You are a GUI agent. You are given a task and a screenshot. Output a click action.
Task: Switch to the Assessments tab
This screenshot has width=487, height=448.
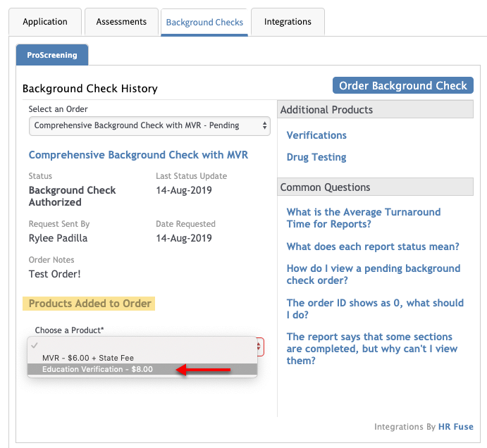[x=121, y=22]
